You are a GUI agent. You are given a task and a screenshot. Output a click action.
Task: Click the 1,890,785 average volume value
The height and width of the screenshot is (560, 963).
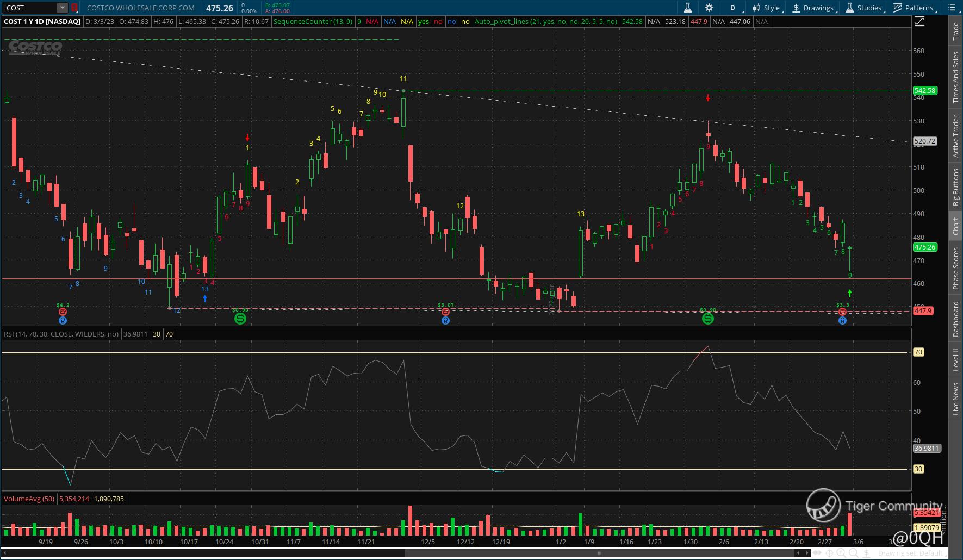pyautogui.click(x=109, y=499)
